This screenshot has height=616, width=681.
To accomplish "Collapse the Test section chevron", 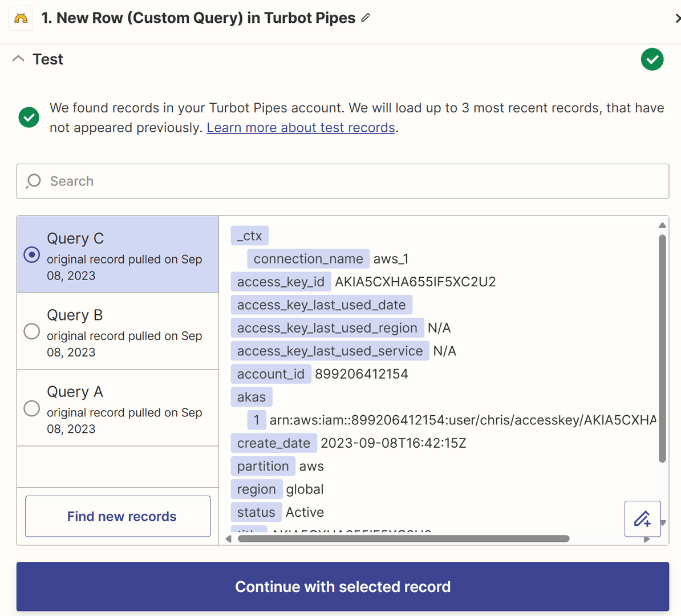I will pos(18,59).
